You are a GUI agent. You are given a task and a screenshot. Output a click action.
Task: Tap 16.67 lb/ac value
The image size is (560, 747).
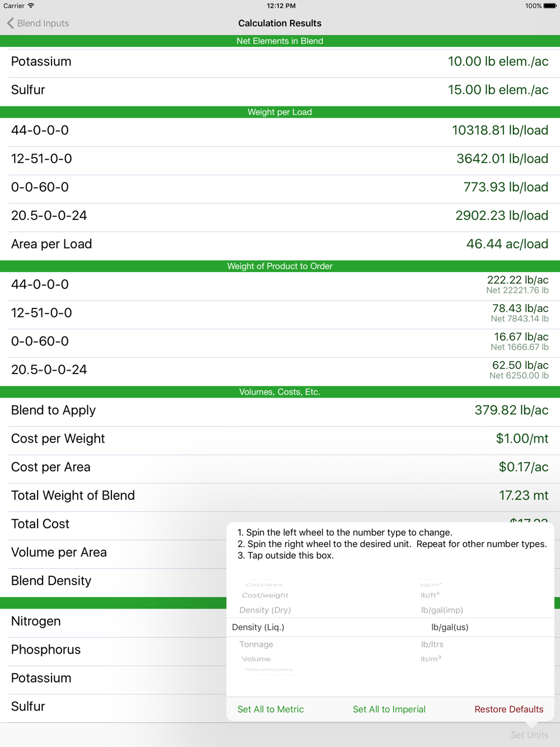[x=521, y=337]
